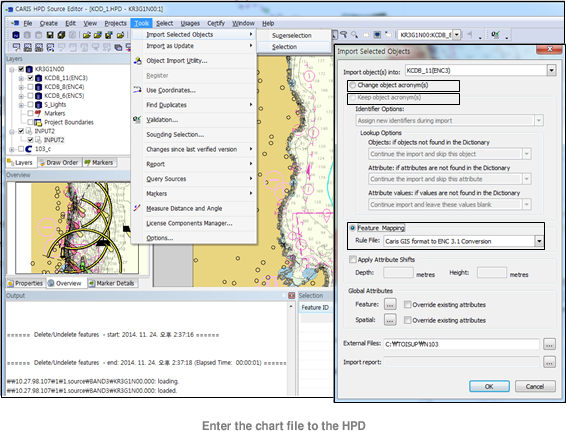Toggle the KCDB_6(ENC5) layer checkbox
This screenshot has height=431, width=566.
(30, 96)
